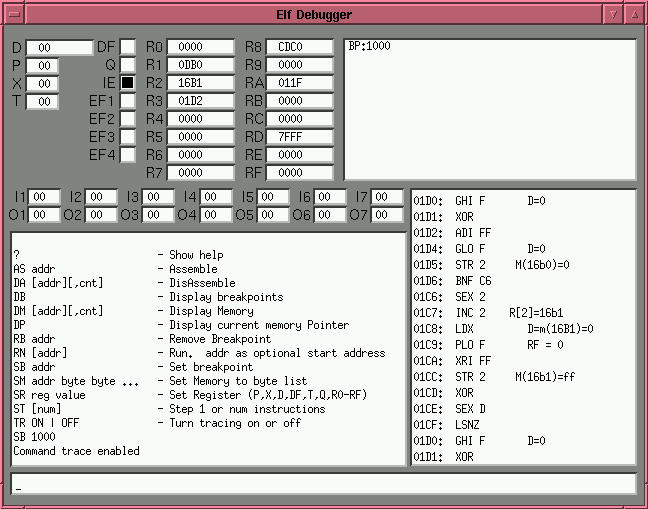This screenshot has height=509, width=648.
Task: Click the D register value field
Action: tap(59, 47)
